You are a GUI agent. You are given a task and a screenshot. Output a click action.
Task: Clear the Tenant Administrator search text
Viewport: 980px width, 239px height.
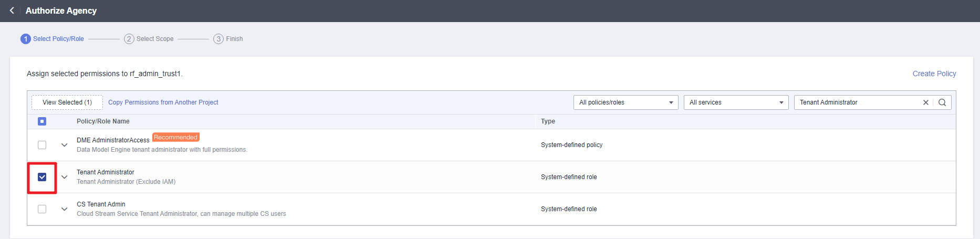925,102
